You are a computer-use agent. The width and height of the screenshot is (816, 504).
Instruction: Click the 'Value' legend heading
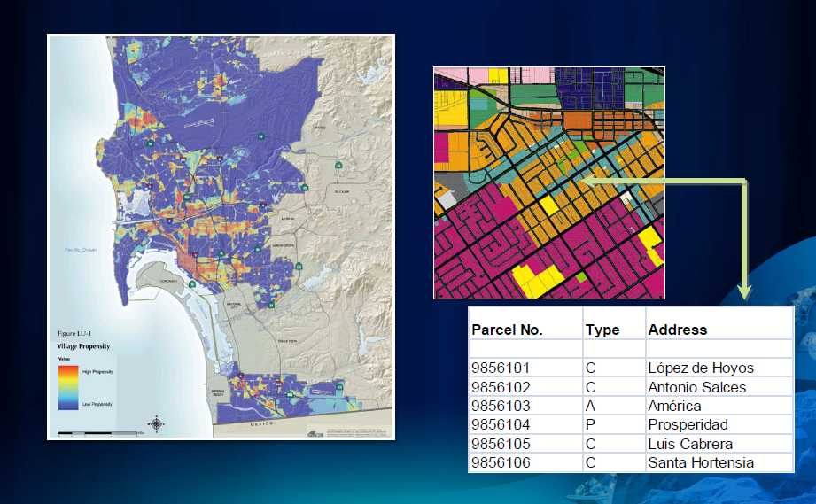pos(64,359)
